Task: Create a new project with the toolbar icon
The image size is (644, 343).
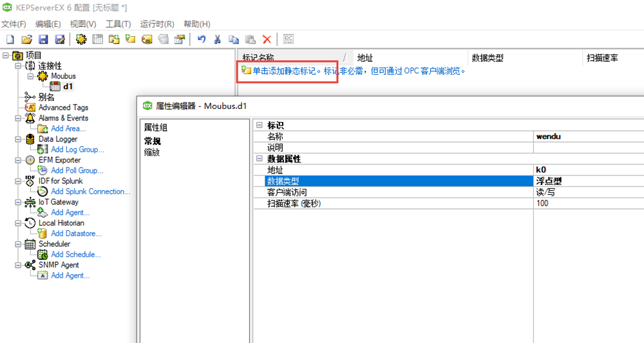Action: click(x=10, y=39)
